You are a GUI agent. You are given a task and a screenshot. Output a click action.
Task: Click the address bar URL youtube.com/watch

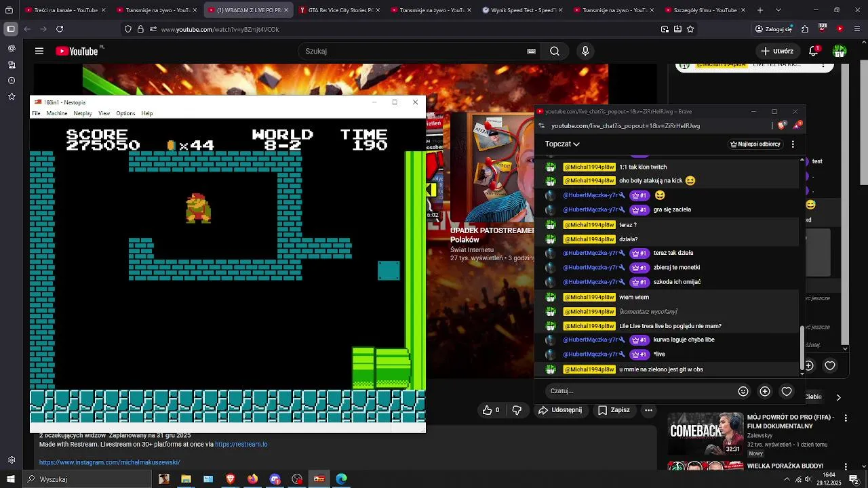pos(220,29)
